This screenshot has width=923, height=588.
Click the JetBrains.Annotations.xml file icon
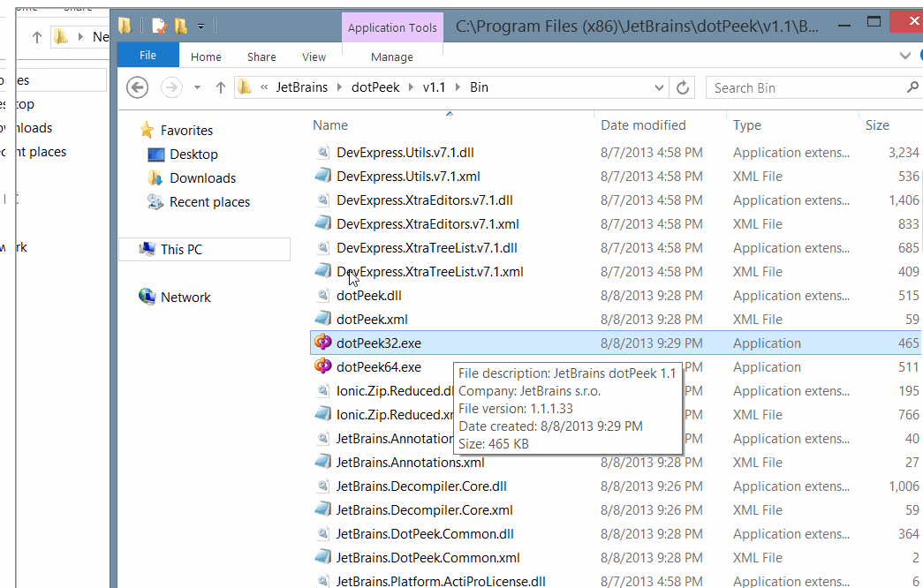pyautogui.click(x=322, y=462)
